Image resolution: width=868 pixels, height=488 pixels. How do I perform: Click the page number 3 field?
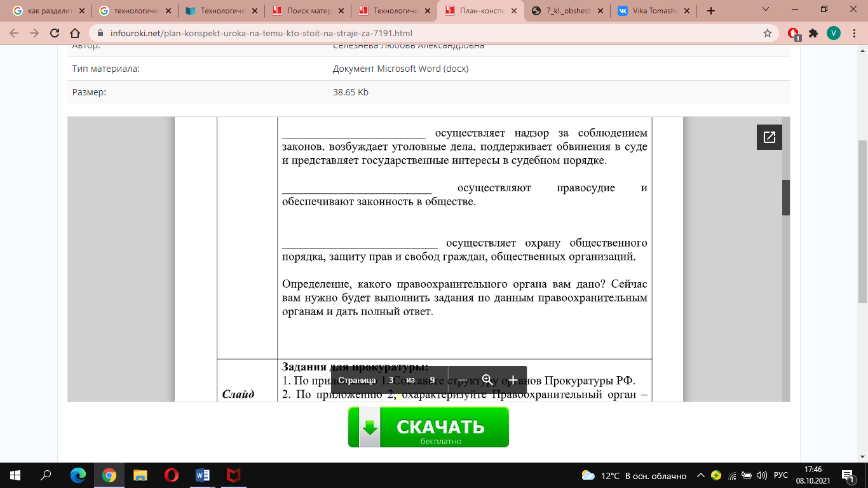click(x=391, y=380)
